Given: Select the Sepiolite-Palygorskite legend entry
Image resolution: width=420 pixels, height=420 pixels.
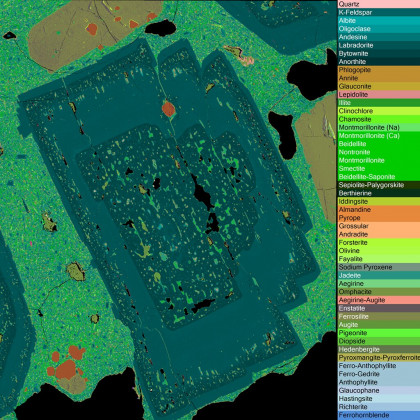Looking at the screenshot, I should [x=379, y=185].
